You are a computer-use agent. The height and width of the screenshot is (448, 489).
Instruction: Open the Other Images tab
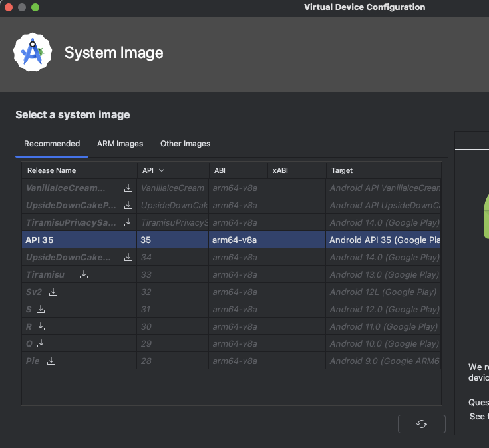coord(185,144)
